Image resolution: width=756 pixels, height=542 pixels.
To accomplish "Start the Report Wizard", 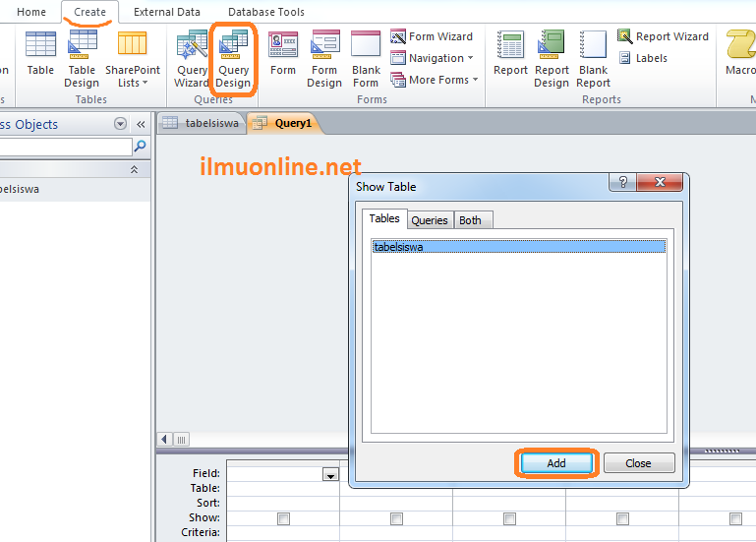I will coord(663,36).
